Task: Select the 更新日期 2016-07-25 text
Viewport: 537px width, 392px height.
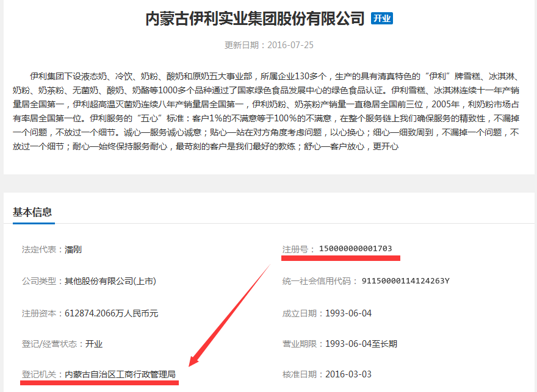Action: [269, 45]
